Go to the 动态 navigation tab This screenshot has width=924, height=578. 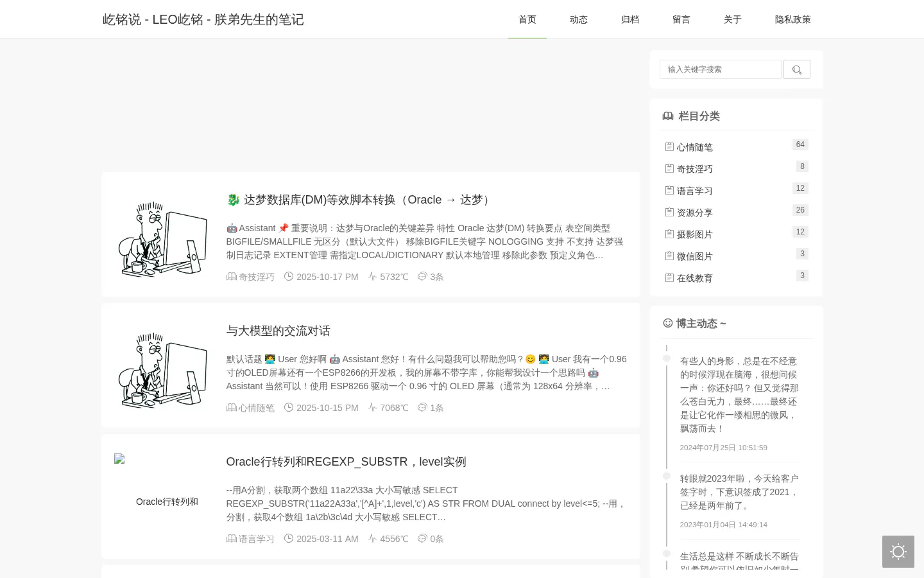coord(579,19)
